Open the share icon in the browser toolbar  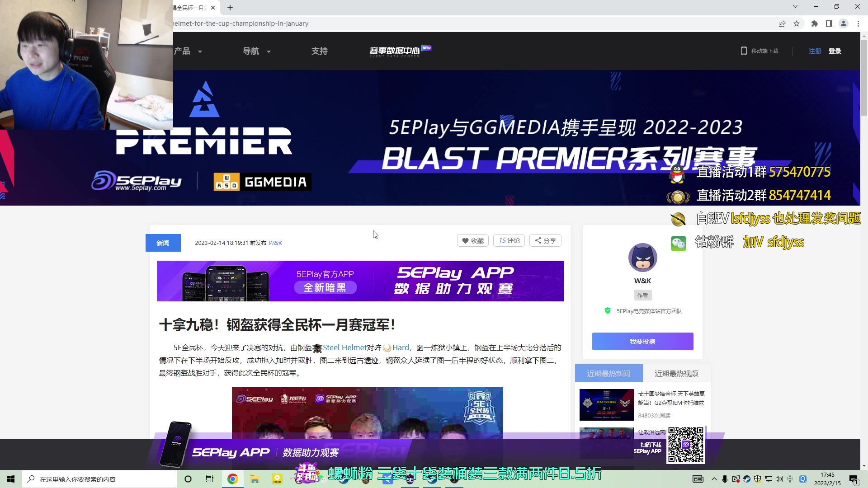[x=782, y=23]
